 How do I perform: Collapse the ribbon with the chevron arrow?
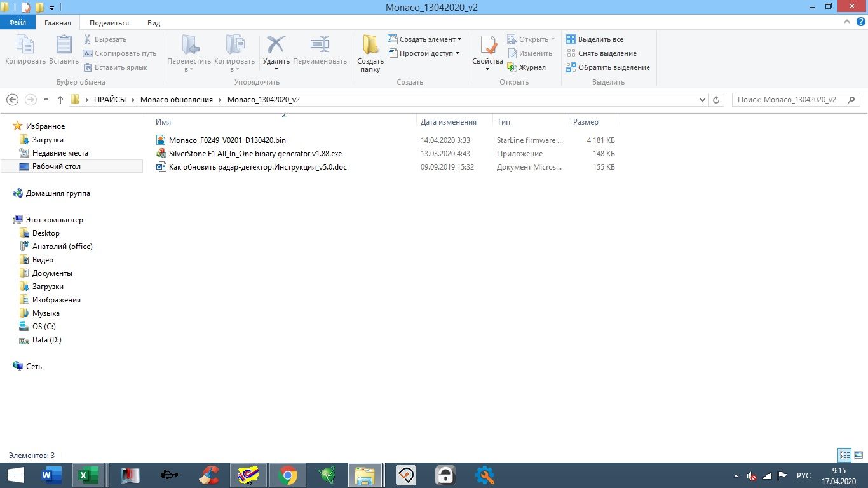coord(846,22)
